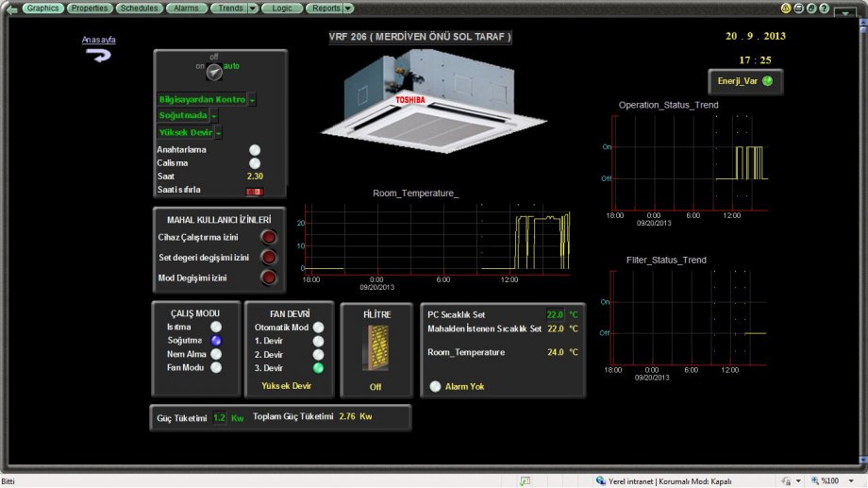Open the Filter_Status_Trend chart

pos(685,317)
